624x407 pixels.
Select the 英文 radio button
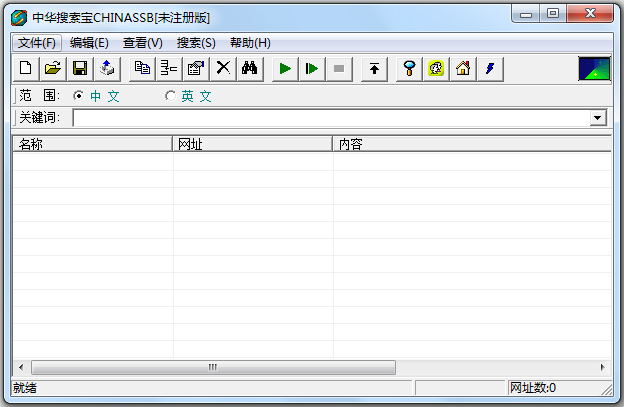(169, 96)
